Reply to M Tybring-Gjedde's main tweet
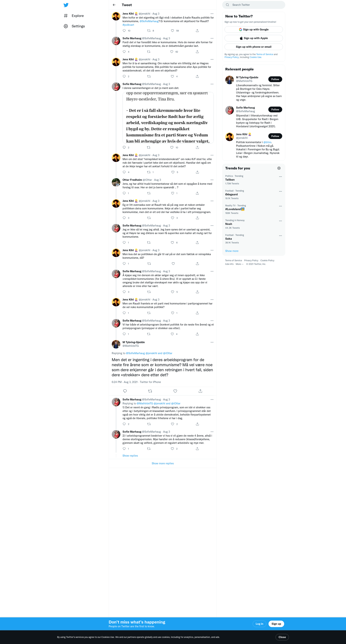Image resolution: width=346 pixels, height=644 pixels. pos(125,391)
